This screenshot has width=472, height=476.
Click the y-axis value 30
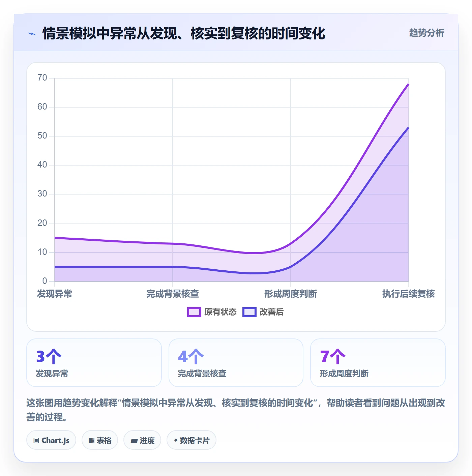[42, 194]
